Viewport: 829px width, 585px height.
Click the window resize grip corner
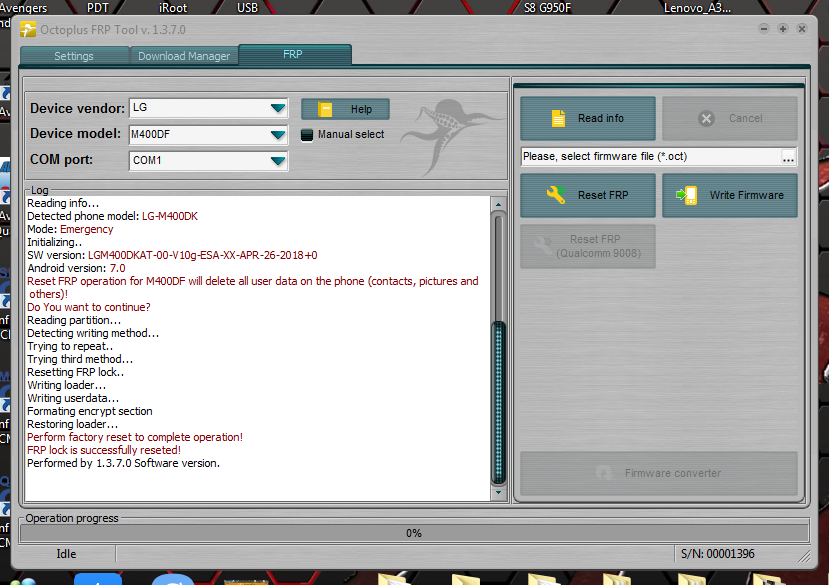[x=804, y=555]
